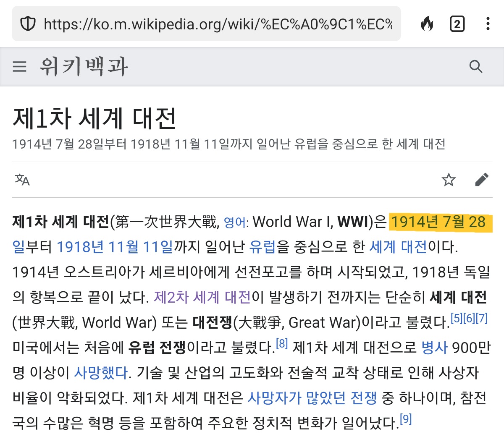The image size is (504, 442).
Task: Open the 1918년 11월 11일 link
Action: pos(115,247)
